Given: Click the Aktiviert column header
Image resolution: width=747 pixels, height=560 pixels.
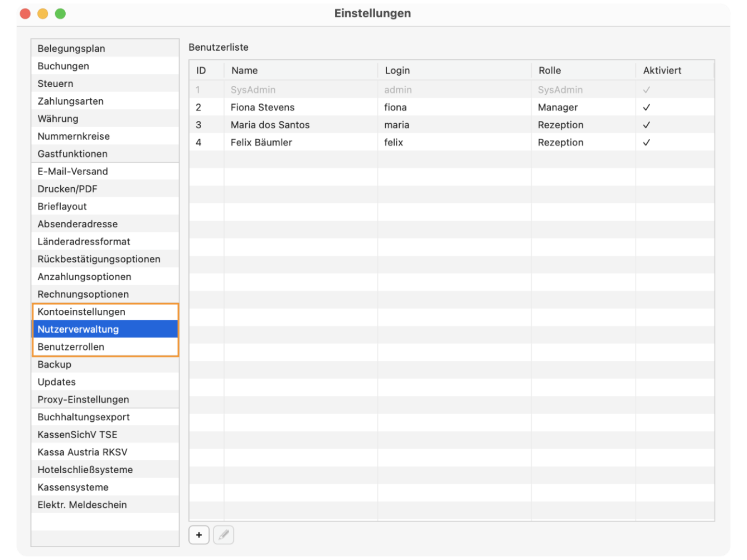Looking at the screenshot, I should pyautogui.click(x=675, y=70).
